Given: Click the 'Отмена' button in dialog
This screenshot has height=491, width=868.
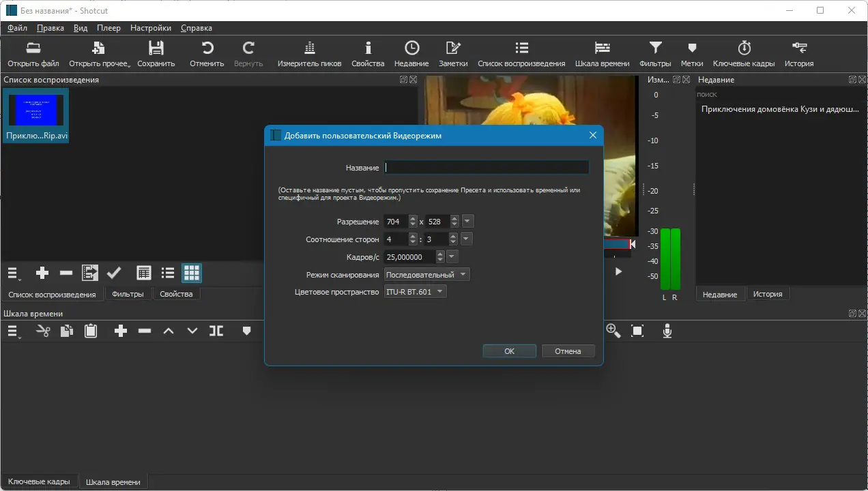Looking at the screenshot, I should [x=568, y=351].
